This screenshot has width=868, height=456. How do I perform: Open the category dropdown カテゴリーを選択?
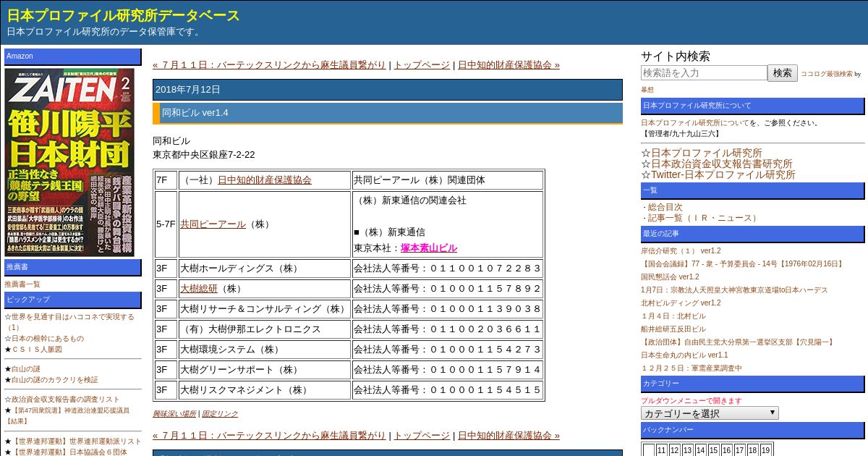click(x=710, y=413)
